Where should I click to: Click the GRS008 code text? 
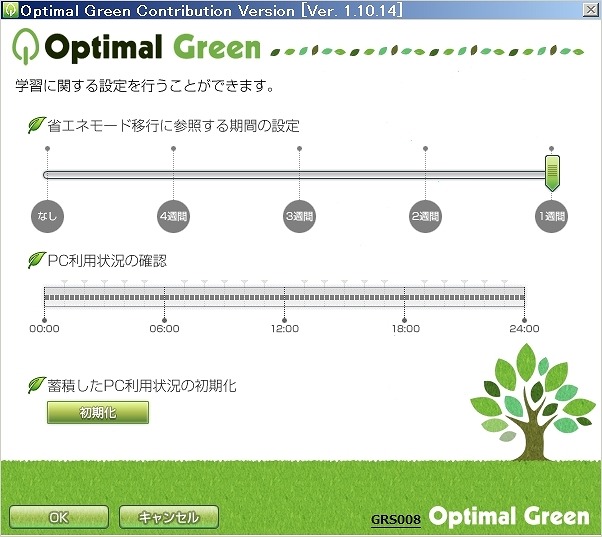396,519
